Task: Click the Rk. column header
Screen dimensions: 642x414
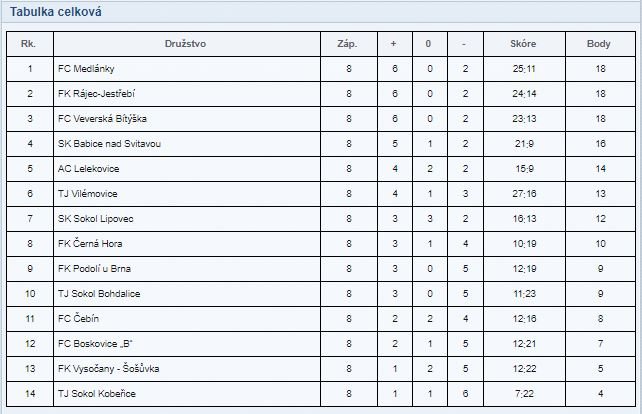Action: point(28,44)
